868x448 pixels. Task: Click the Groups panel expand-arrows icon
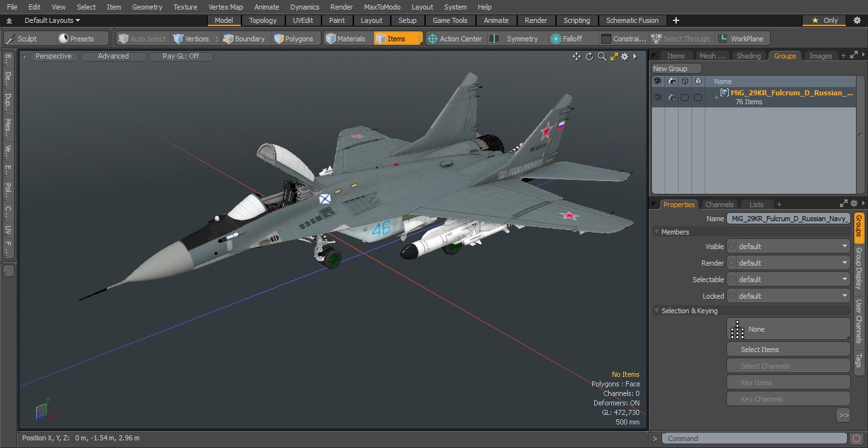coord(853,56)
